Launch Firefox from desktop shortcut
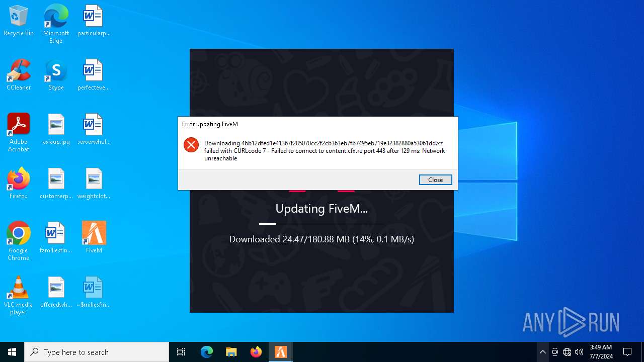The height and width of the screenshot is (362, 644). tap(19, 184)
